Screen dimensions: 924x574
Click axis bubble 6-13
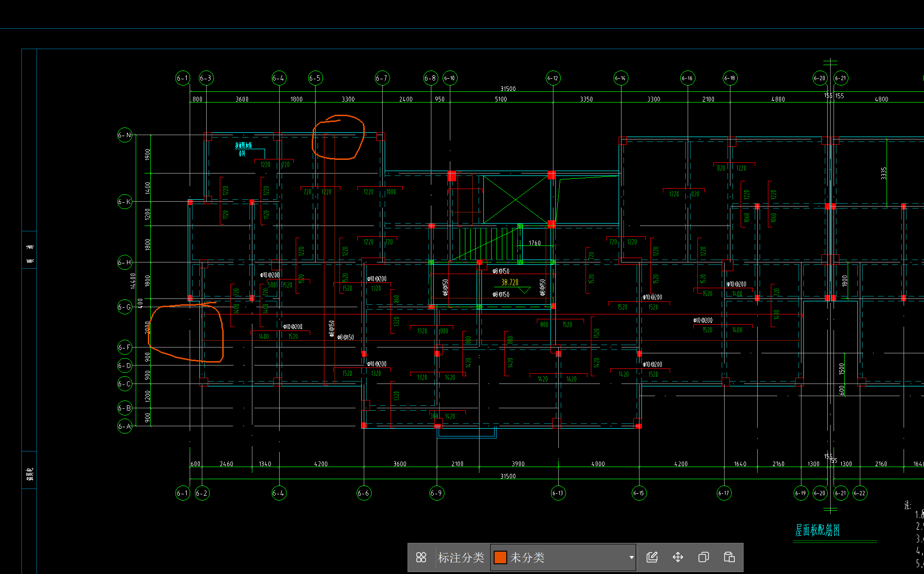[x=558, y=493]
